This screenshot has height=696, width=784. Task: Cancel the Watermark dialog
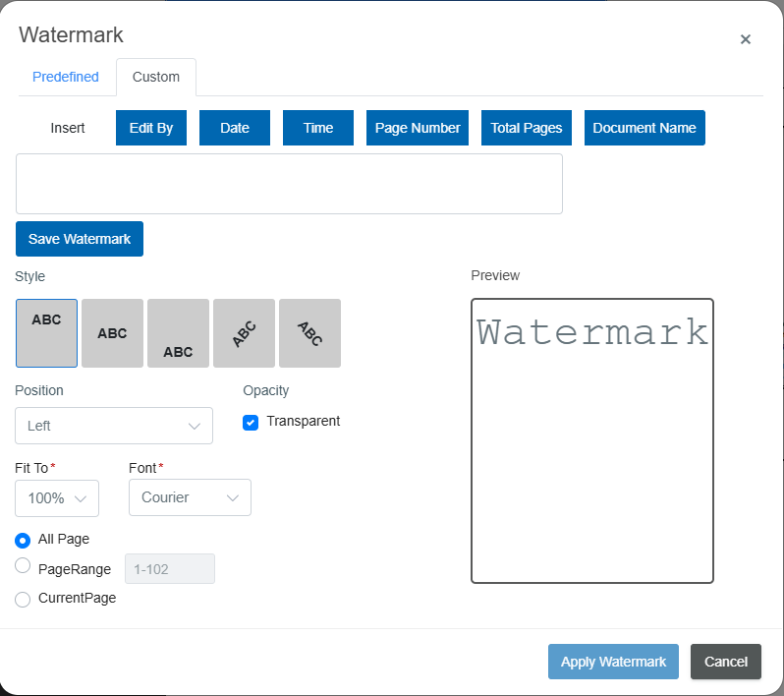tap(726, 662)
